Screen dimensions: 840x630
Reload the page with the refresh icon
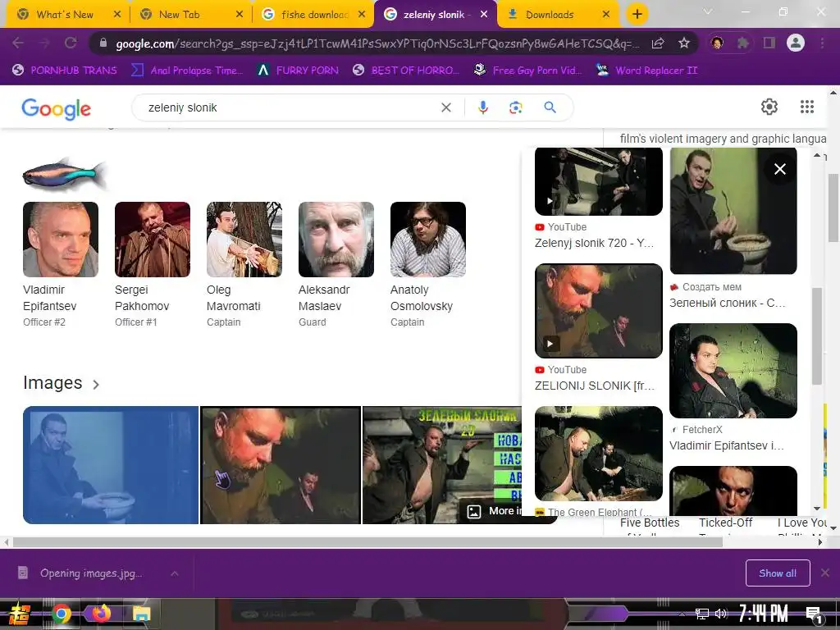71,43
